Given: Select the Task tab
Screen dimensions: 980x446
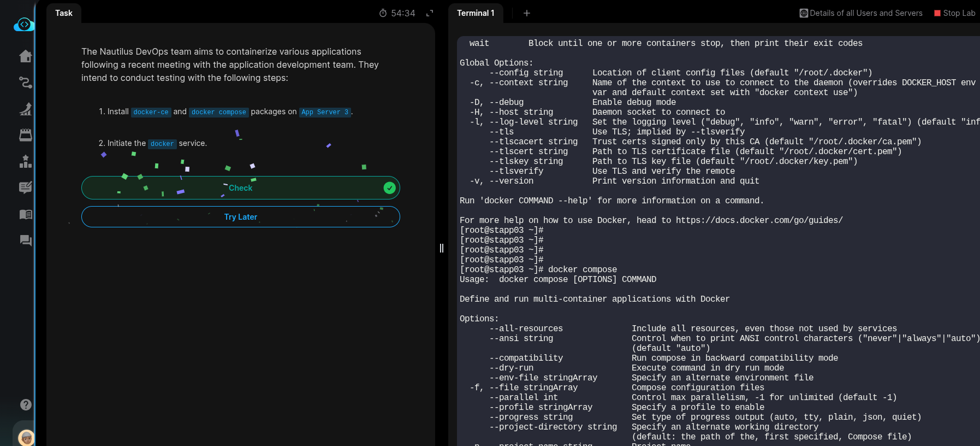Looking at the screenshot, I should coord(64,13).
